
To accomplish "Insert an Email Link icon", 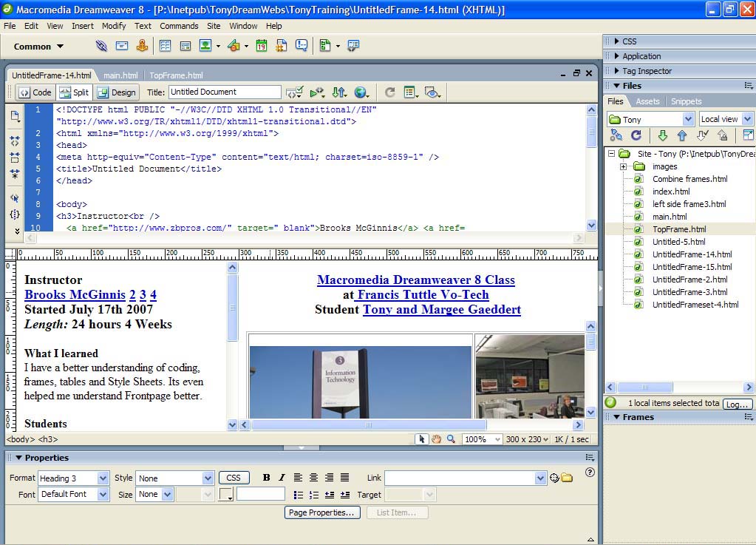I will tap(122, 46).
